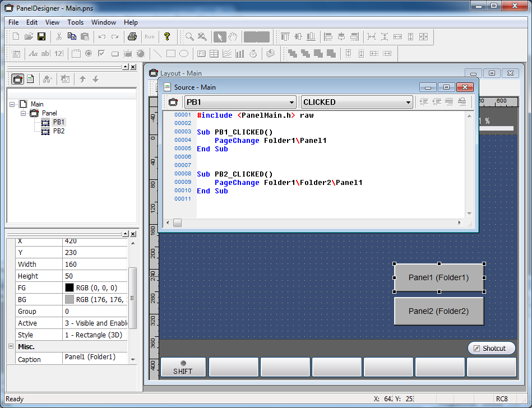Select the line drawing tool
The width and height of the screenshot is (532, 408).
(158, 54)
